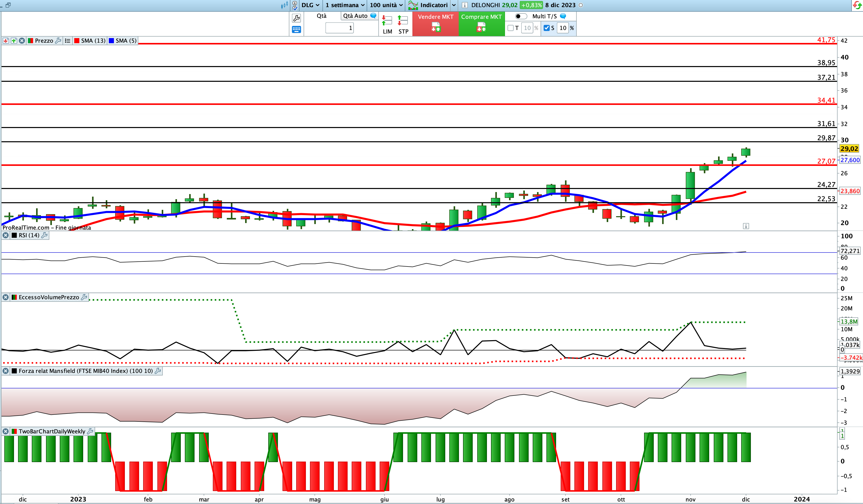863x504 pixels.
Task: Enable the T target checkbox
Action: pyautogui.click(x=511, y=28)
